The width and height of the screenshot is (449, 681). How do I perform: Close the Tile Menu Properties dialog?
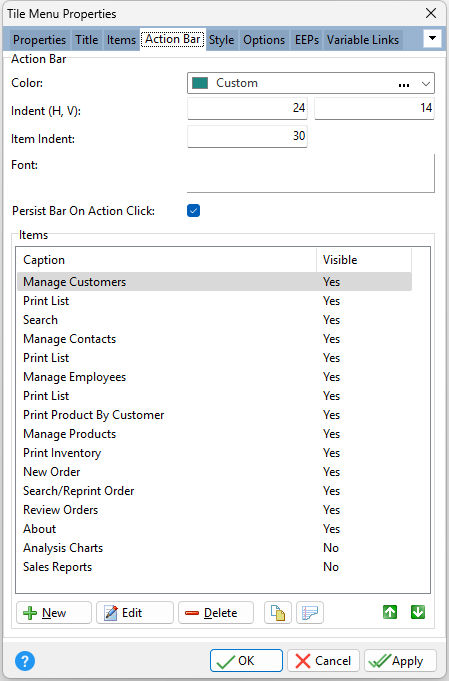431,13
